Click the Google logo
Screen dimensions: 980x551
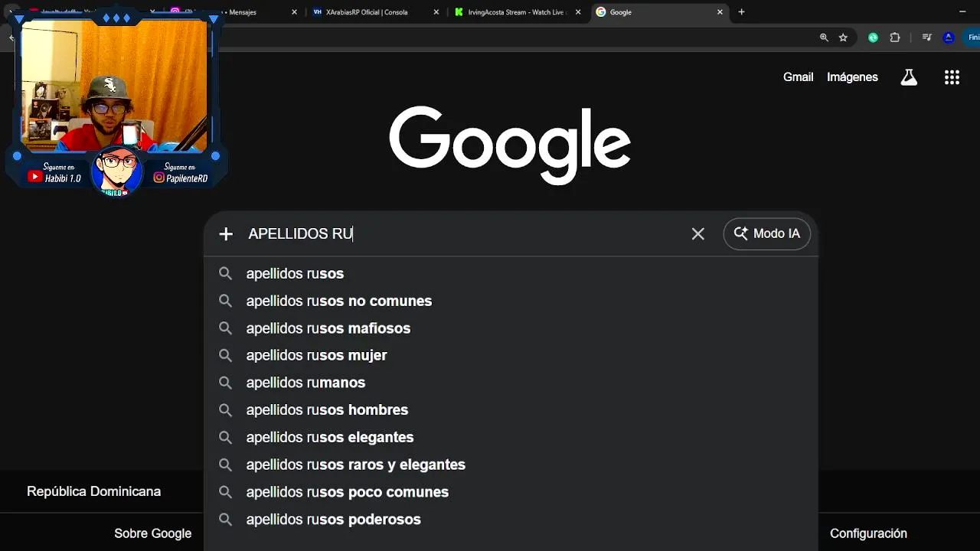click(510, 145)
